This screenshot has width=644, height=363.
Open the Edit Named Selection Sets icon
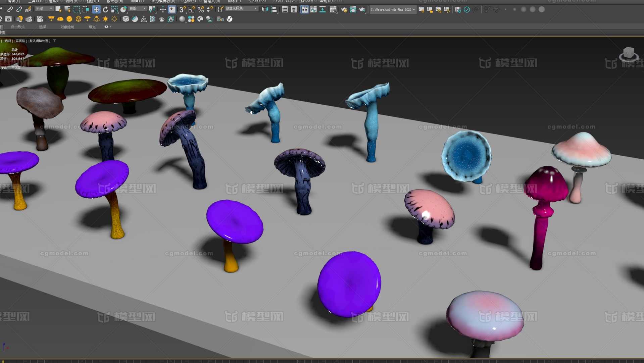point(220,9)
